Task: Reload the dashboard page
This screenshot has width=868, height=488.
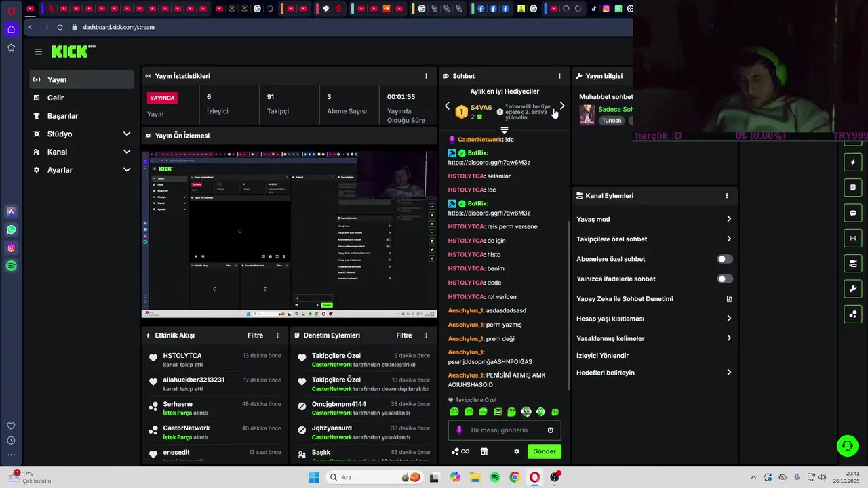Action: [x=60, y=27]
